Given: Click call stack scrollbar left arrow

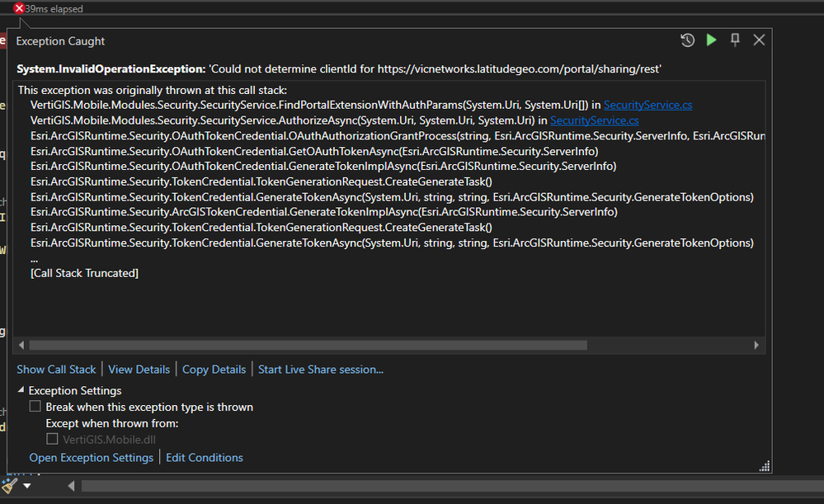Looking at the screenshot, I should point(21,345).
